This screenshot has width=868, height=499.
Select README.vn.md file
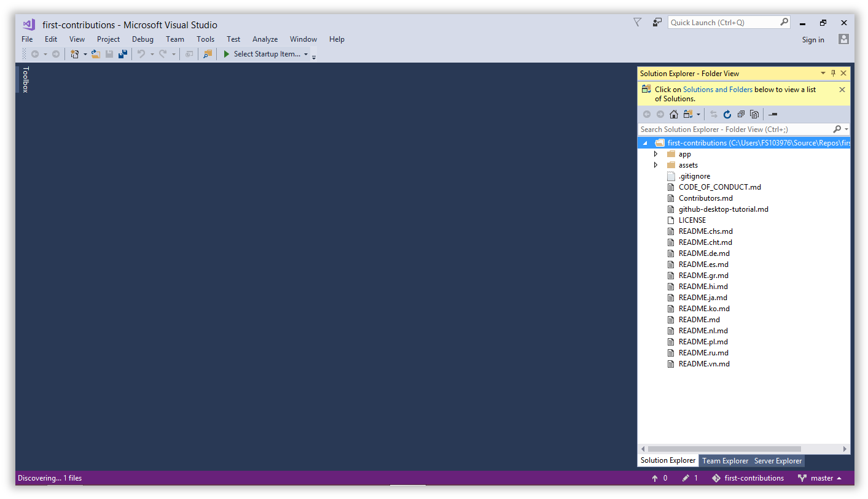pyautogui.click(x=704, y=364)
